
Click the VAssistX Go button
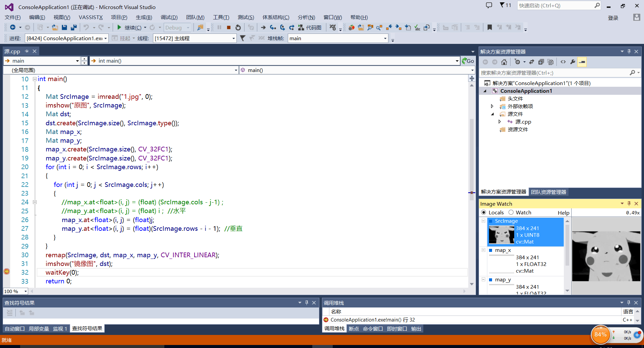pos(468,61)
